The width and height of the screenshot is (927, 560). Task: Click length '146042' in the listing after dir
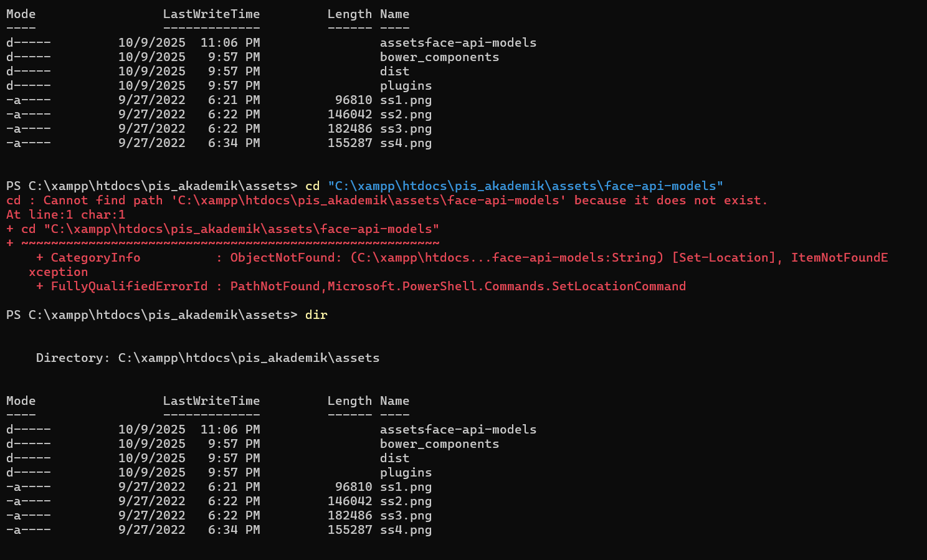tap(349, 501)
